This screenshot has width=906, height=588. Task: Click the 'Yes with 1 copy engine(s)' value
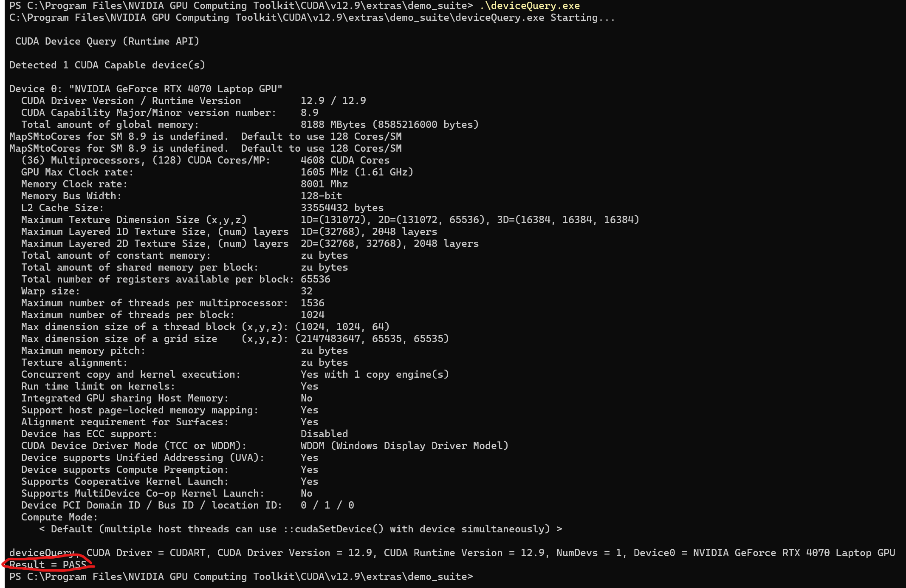[375, 375]
